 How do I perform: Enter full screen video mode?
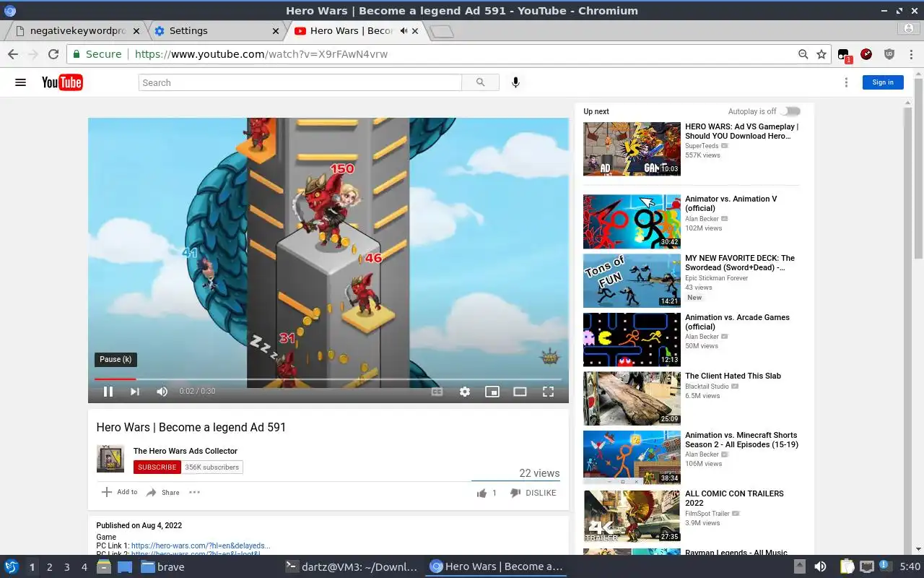(548, 392)
